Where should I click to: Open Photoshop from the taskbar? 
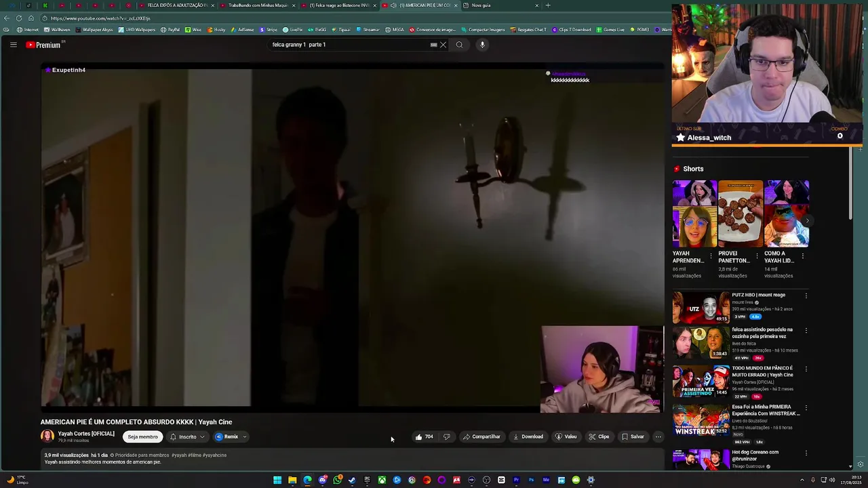coord(531,480)
